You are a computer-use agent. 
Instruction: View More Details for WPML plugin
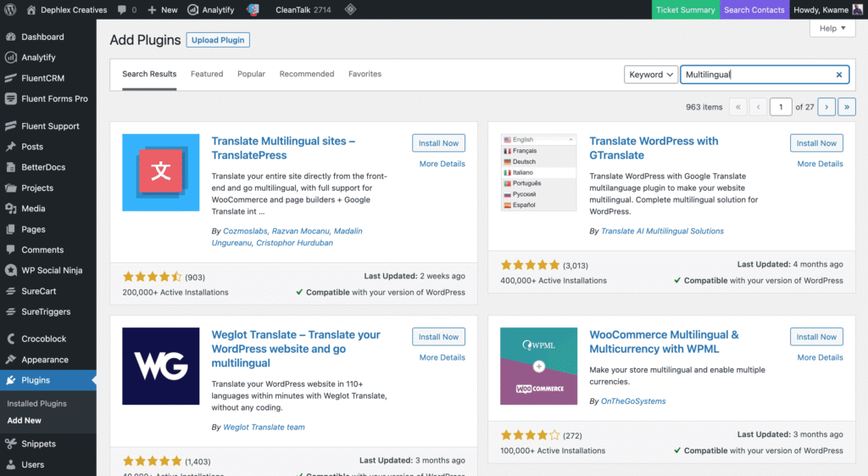[820, 358]
